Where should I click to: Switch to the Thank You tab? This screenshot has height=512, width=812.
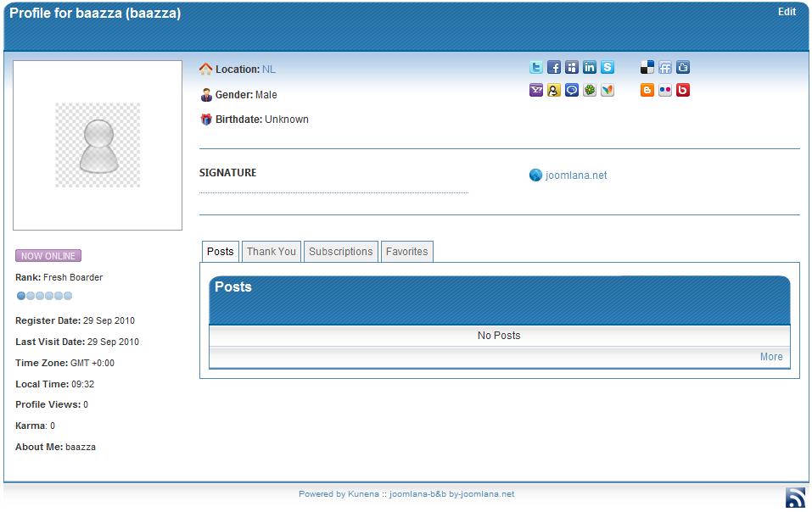[x=272, y=252]
